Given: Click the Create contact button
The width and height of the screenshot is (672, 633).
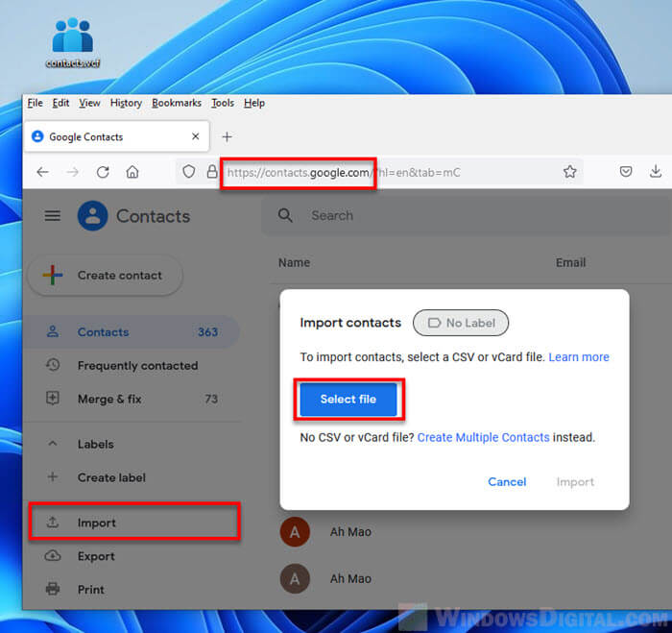Looking at the screenshot, I should [105, 276].
